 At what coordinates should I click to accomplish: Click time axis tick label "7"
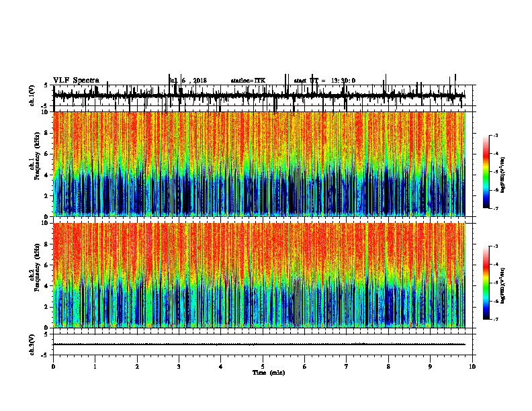tap(347, 367)
